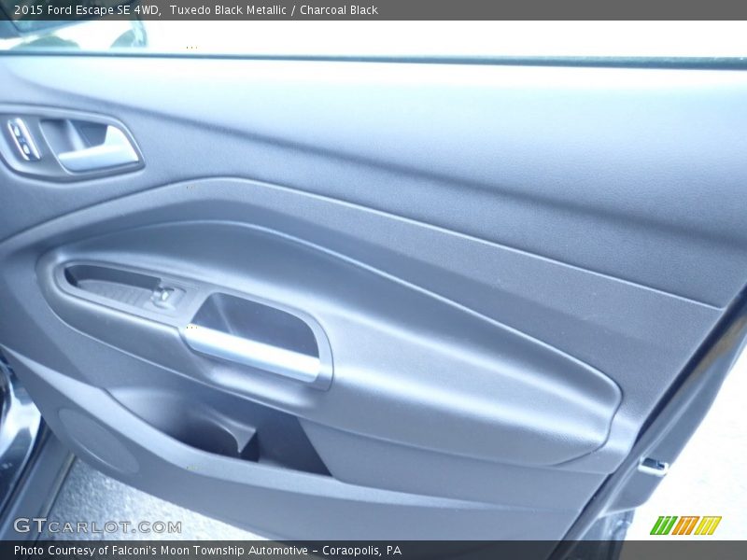This screenshot has height=560, width=747.
Task: Click the silver door pull grab handle
Action: 252,354
